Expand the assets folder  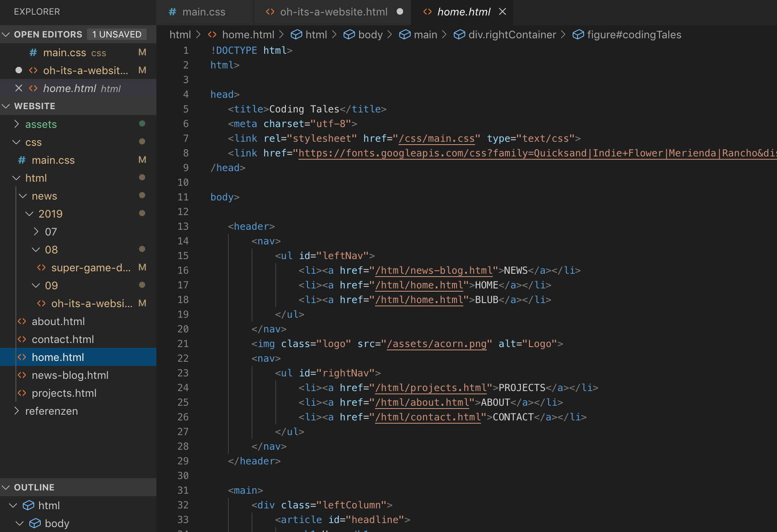click(x=16, y=124)
